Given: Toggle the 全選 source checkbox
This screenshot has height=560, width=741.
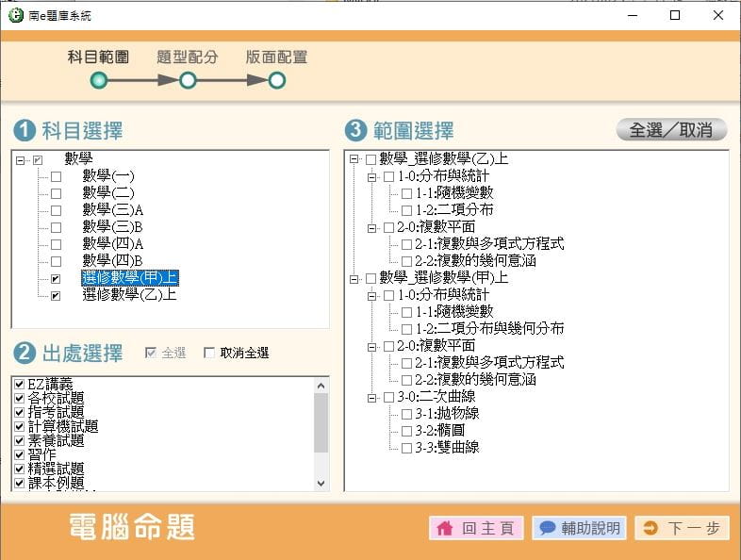Looking at the screenshot, I should pos(151,353).
